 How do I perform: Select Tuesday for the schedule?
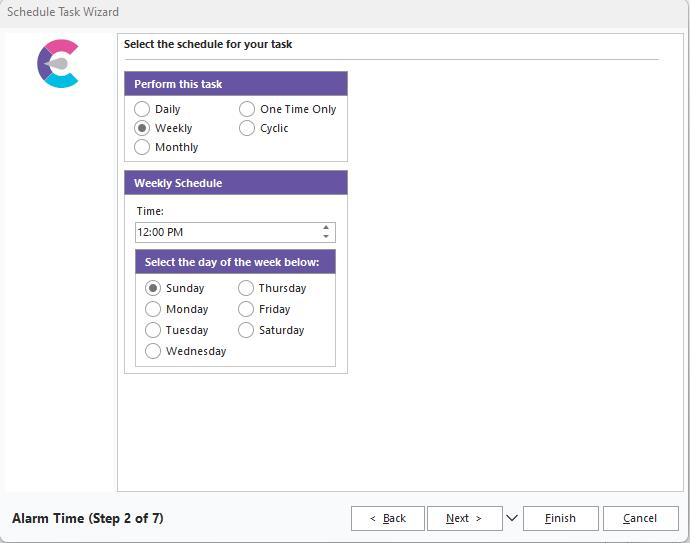(153, 330)
